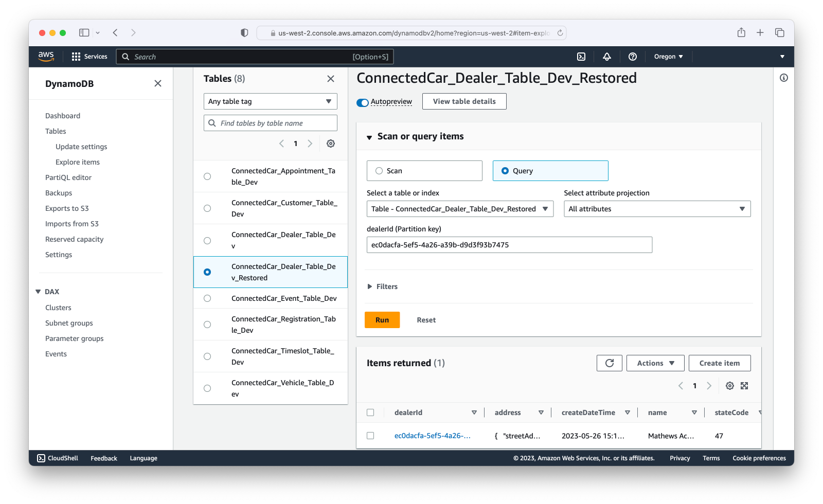Viewport: 823px width, 504px height.
Task: Click the Create item button
Action: point(720,363)
